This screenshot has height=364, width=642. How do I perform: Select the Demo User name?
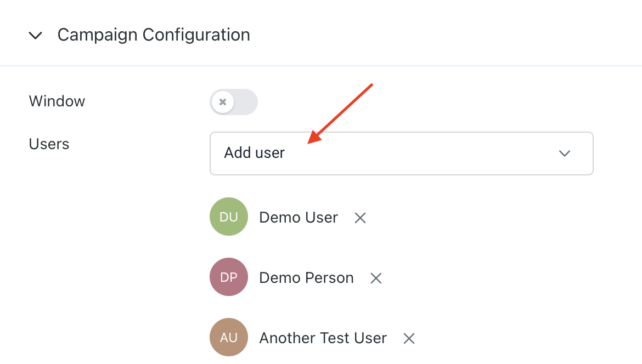click(299, 218)
